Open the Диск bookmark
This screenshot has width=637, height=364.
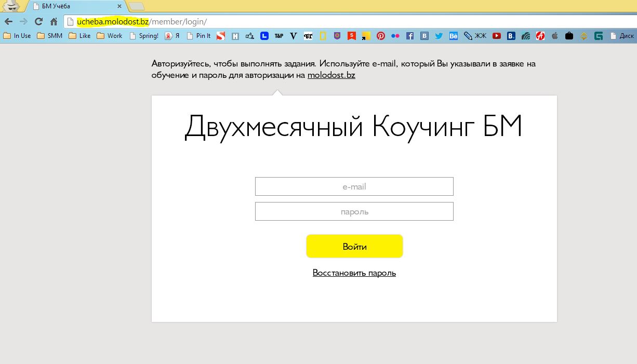[621, 36]
